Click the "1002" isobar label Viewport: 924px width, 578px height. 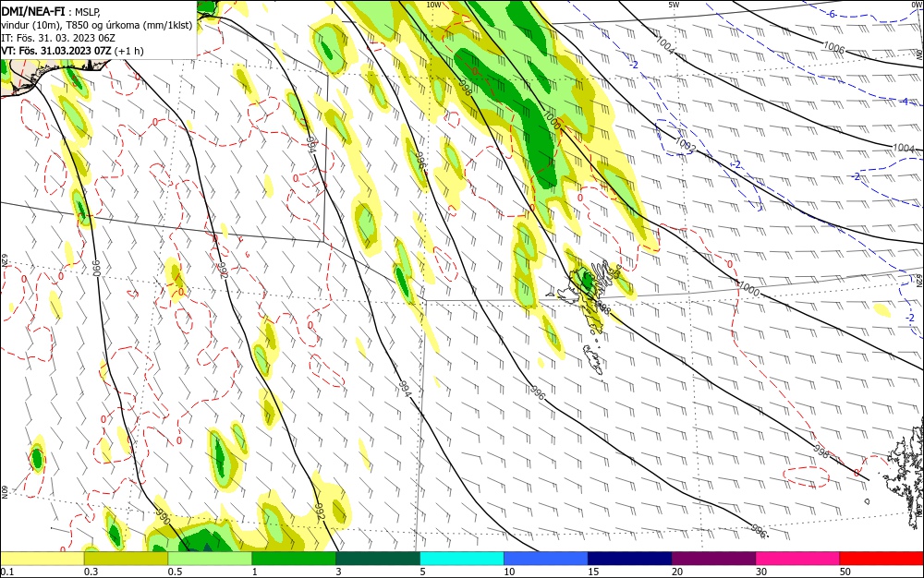pyautogui.click(x=686, y=144)
